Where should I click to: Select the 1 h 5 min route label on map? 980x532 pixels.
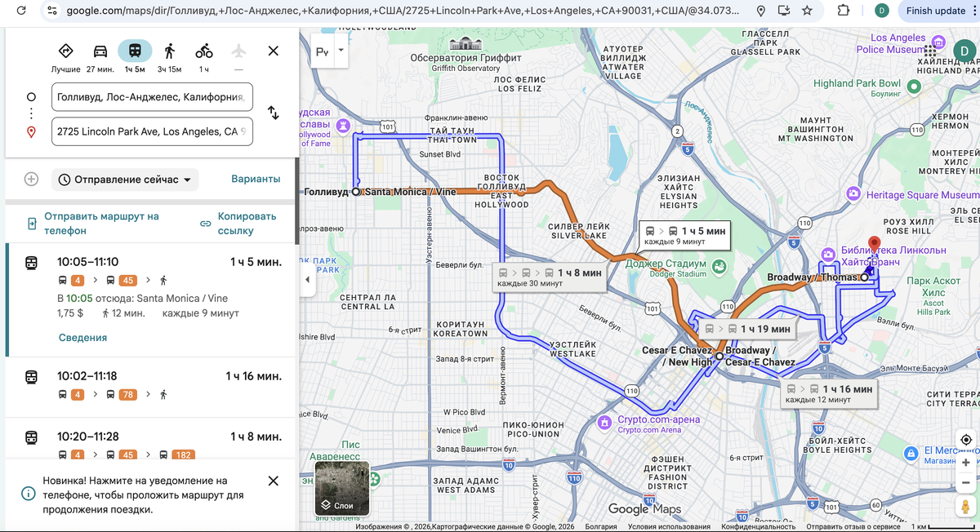(684, 235)
